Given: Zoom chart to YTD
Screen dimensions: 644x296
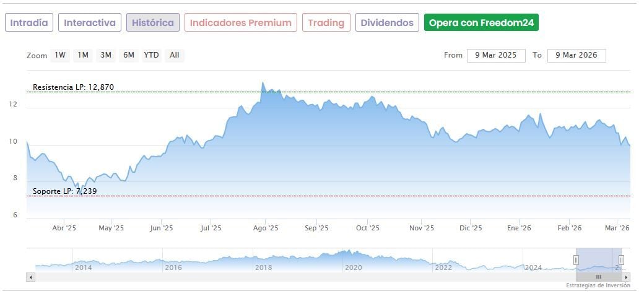Looking at the screenshot, I should tap(151, 55).
